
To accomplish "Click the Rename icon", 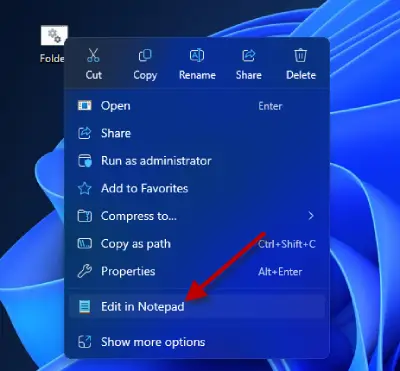I will 197,55.
